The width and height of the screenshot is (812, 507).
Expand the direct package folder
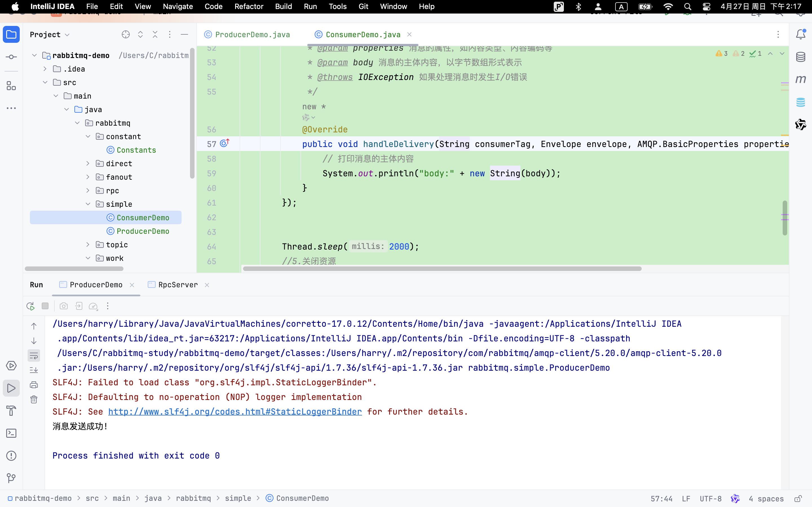(88, 164)
